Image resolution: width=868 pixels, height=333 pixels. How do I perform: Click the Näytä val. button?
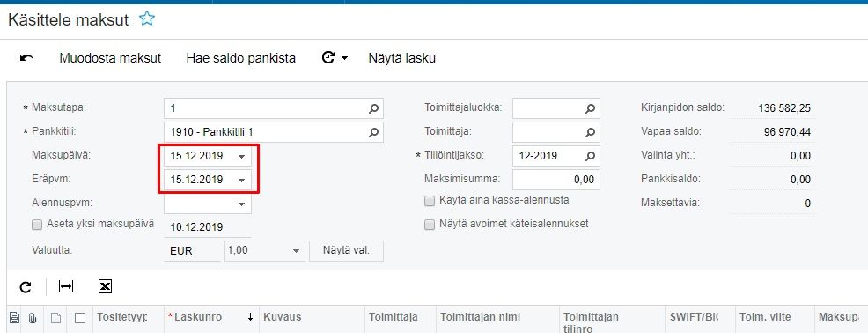pos(347,250)
